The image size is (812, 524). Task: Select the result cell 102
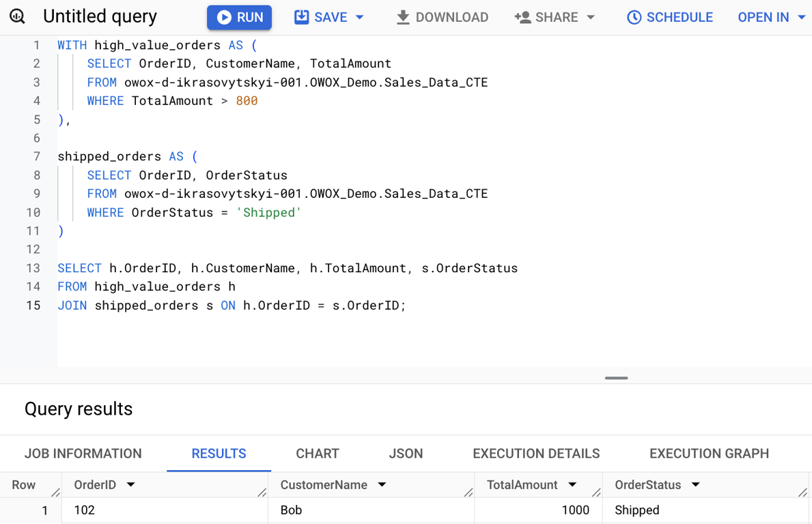point(165,510)
